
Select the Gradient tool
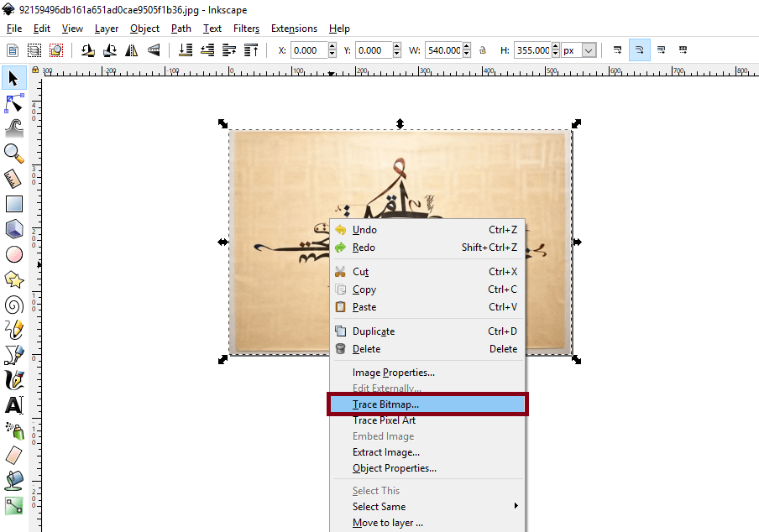click(14, 506)
